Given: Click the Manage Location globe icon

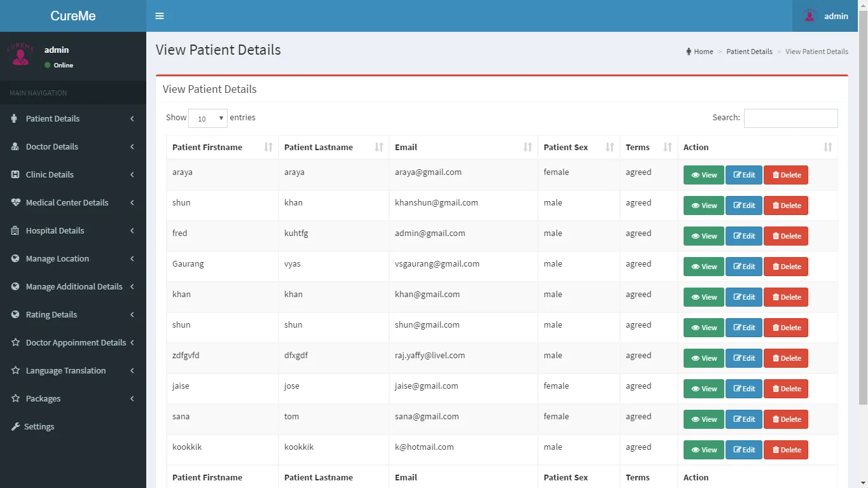Looking at the screenshot, I should [x=15, y=258].
